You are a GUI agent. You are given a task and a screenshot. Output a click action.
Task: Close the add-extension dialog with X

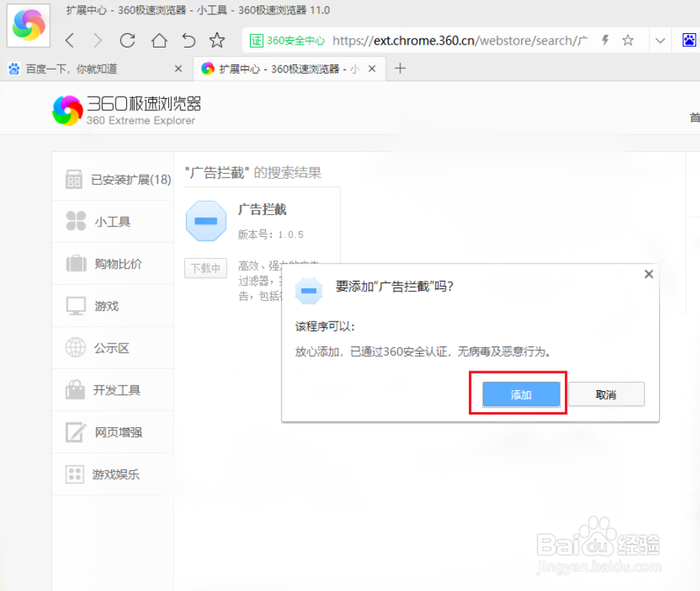[649, 274]
